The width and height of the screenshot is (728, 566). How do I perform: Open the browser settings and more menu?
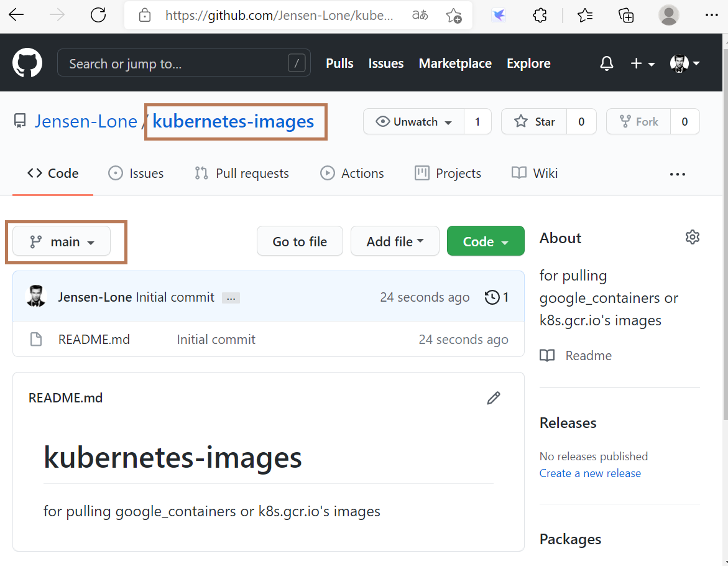(x=711, y=16)
